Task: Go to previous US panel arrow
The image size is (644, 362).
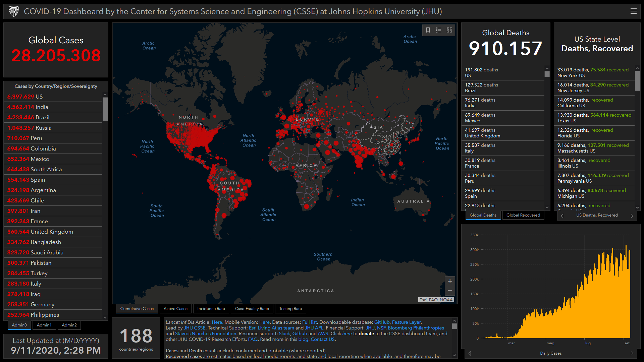Action: click(562, 216)
